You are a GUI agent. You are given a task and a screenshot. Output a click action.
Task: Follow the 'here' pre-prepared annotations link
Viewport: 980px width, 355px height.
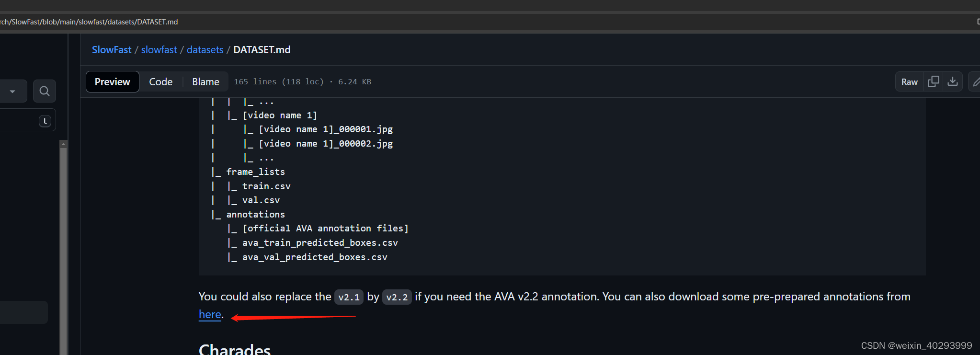(210, 314)
